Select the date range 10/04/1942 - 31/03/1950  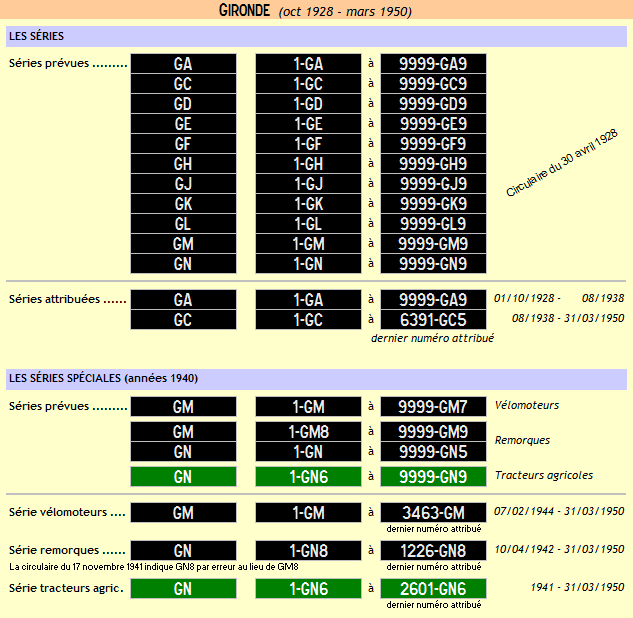pyautogui.click(x=559, y=549)
